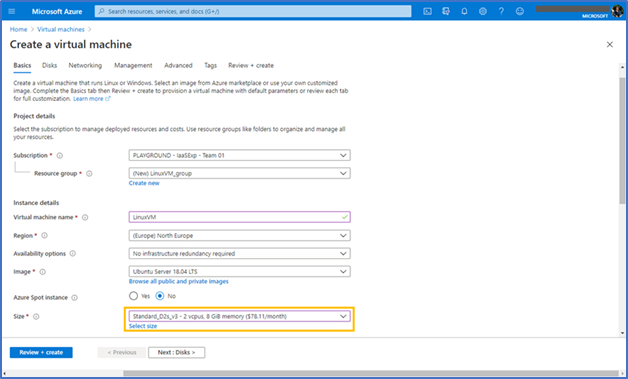
Task: Click the vertical scrollbar on the form
Action: (x=622, y=140)
